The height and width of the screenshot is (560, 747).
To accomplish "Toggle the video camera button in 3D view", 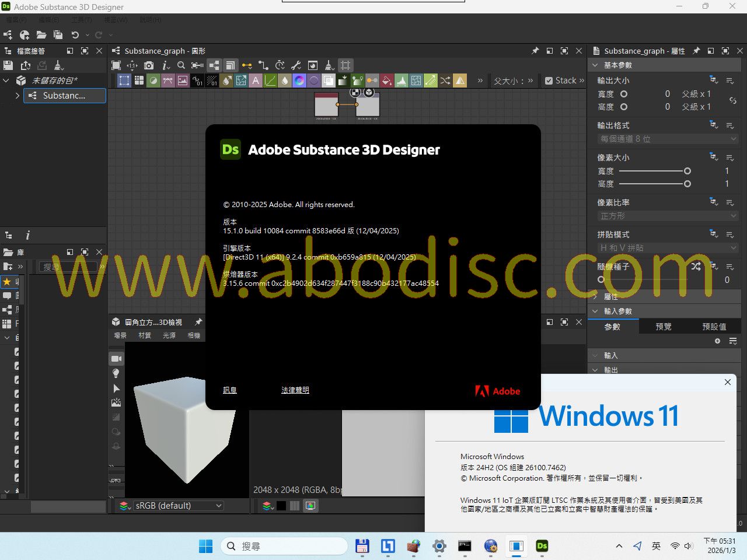I will tap(116, 359).
